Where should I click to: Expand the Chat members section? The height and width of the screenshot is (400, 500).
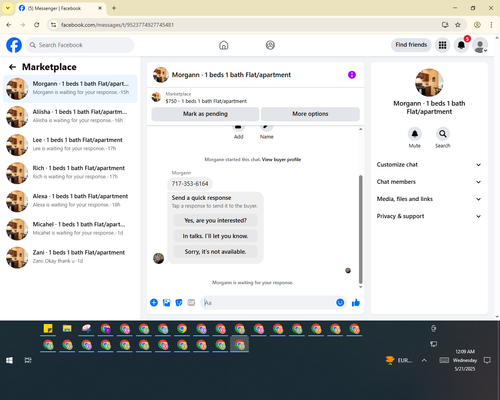429,182
